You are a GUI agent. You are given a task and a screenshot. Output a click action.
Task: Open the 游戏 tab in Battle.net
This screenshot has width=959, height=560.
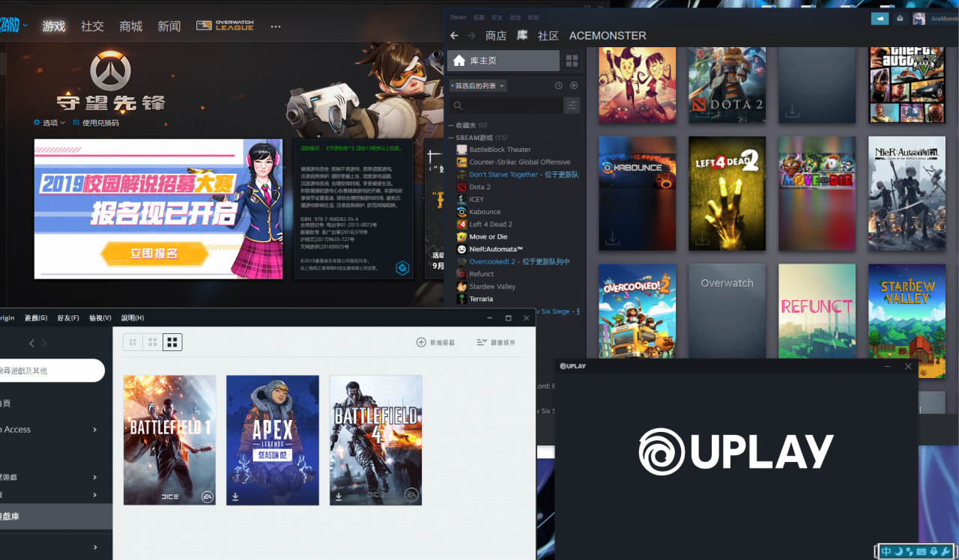[54, 26]
